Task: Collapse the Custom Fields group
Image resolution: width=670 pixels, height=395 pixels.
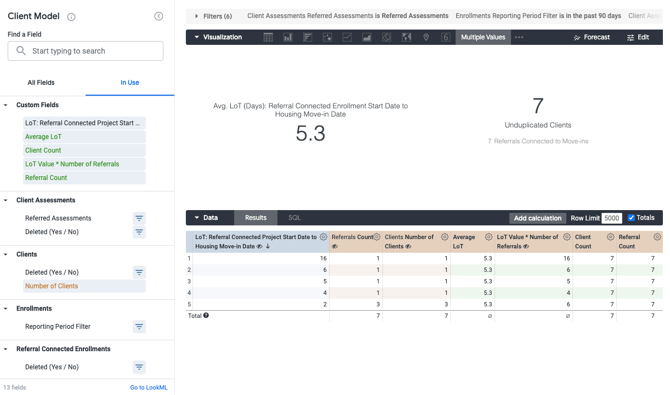Action: pyautogui.click(x=6, y=105)
